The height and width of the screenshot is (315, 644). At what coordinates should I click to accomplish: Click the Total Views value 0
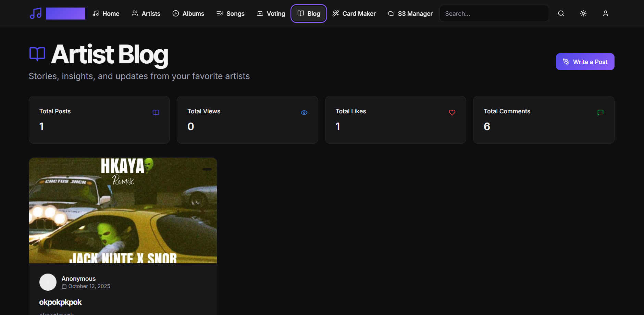click(191, 127)
